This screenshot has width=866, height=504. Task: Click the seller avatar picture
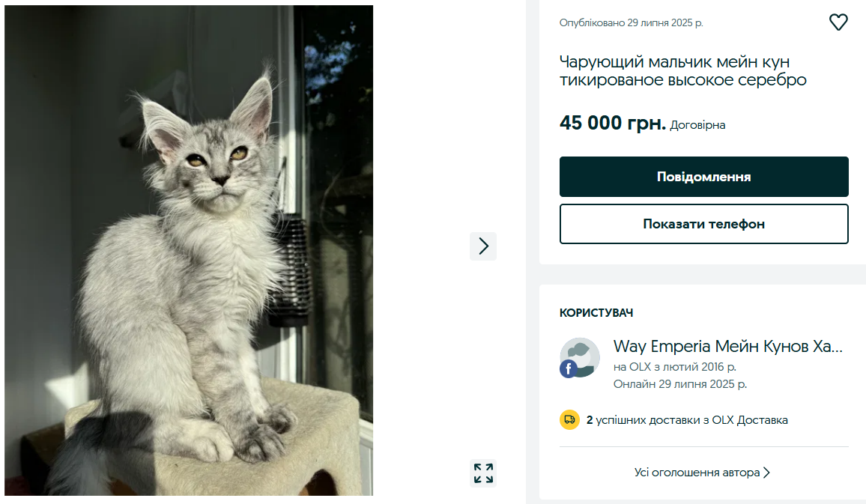pyautogui.click(x=579, y=358)
